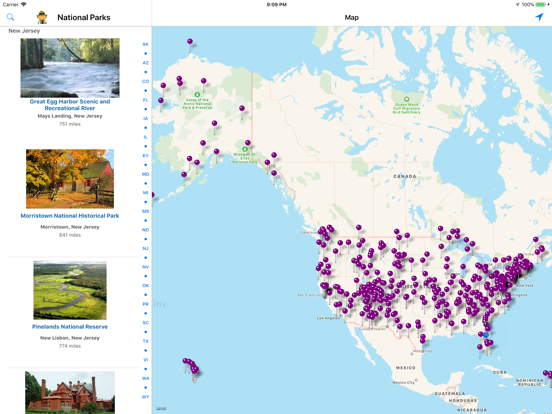This screenshot has width=552, height=414.
Task: Jump to MS in the state index
Action: coord(145,211)
